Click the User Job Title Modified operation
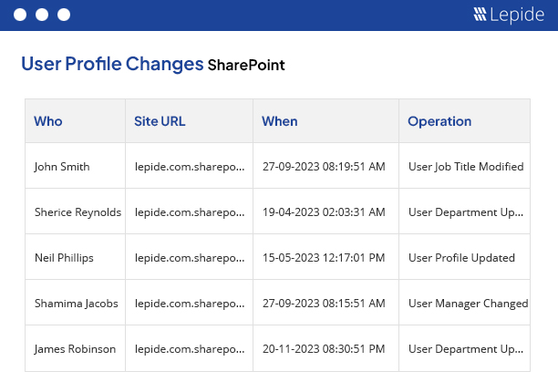 [465, 167]
